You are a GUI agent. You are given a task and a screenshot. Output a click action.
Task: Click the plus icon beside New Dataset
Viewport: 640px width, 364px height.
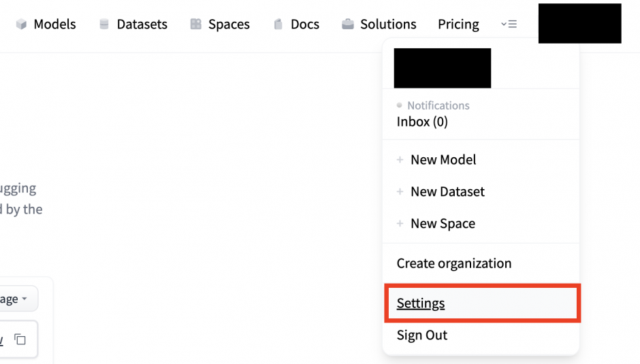[400, 192]
